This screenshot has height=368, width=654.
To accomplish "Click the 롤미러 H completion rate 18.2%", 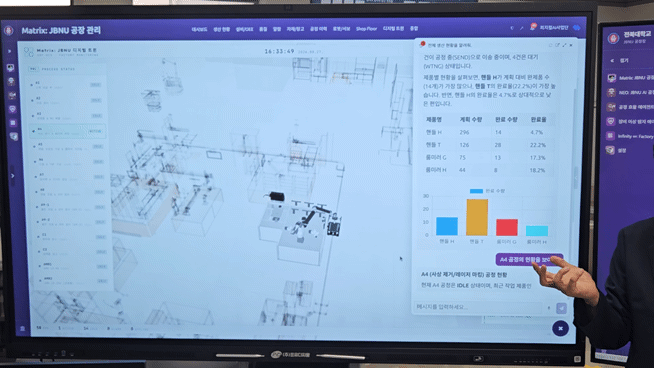I will [538, 170].
